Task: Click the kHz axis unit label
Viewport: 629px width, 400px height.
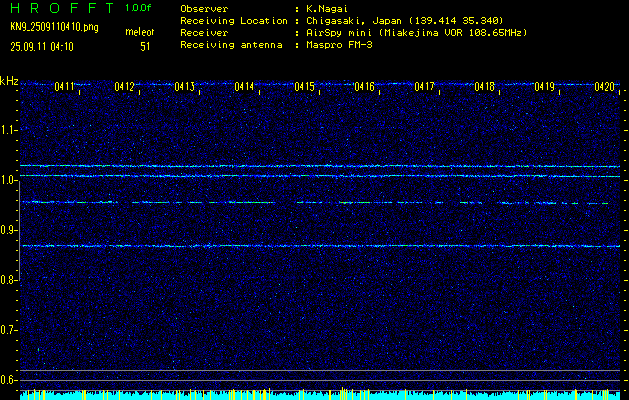Action: coord(9,81)
